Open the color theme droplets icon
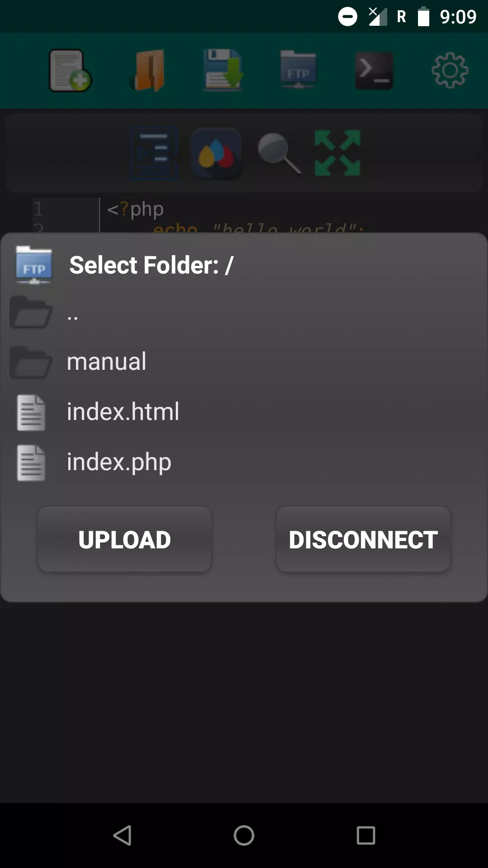 pyautogui.click(x=216, y=154)
